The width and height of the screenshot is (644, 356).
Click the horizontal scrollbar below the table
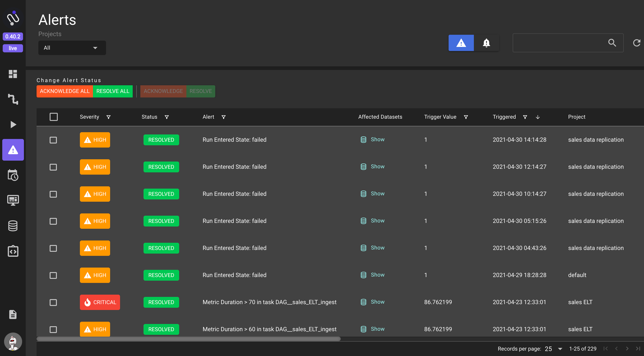pos(188,339)
